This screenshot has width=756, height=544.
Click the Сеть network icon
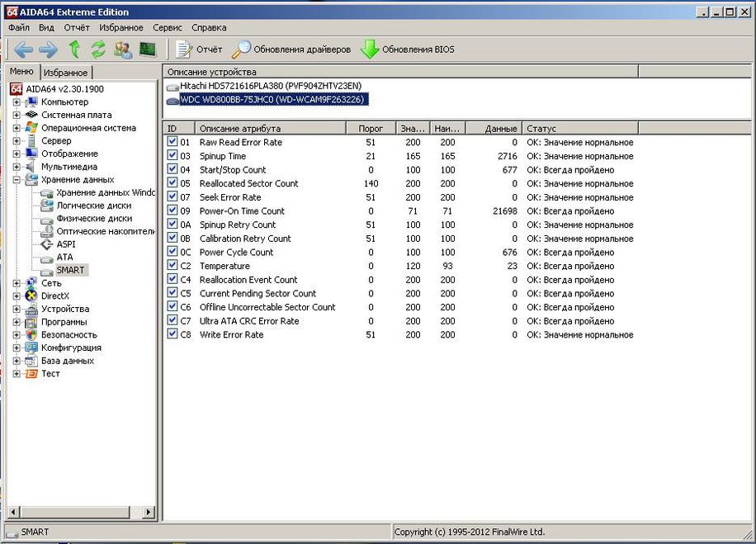point(31,282)
